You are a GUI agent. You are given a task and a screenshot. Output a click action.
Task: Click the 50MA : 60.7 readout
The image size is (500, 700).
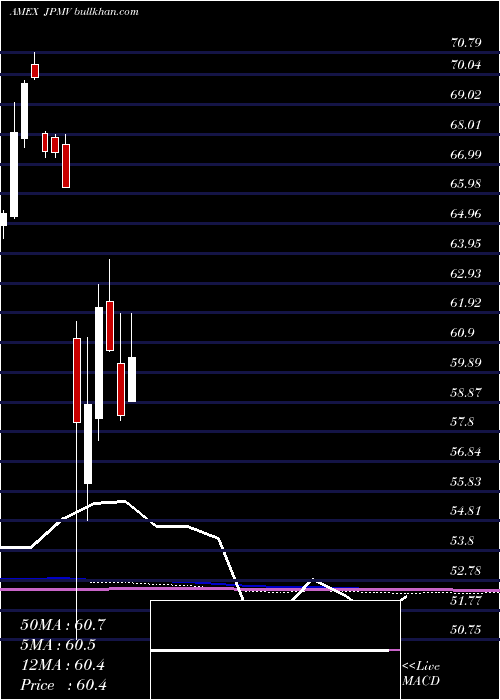point(63,625)
